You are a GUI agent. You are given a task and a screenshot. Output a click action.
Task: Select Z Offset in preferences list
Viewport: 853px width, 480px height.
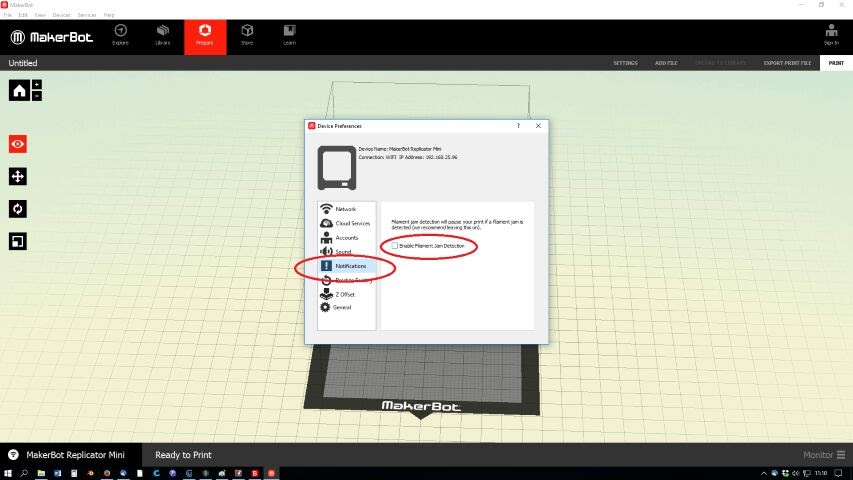tap(343, 295)
